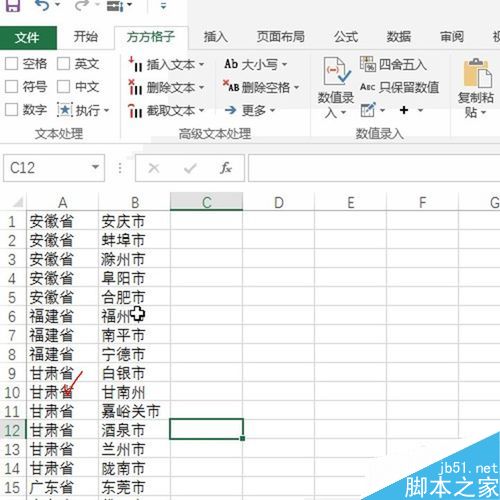This screenshot has height=500, width=500.
Task: Select cell containing 陇南市
Action: click(x=135, y=468)
